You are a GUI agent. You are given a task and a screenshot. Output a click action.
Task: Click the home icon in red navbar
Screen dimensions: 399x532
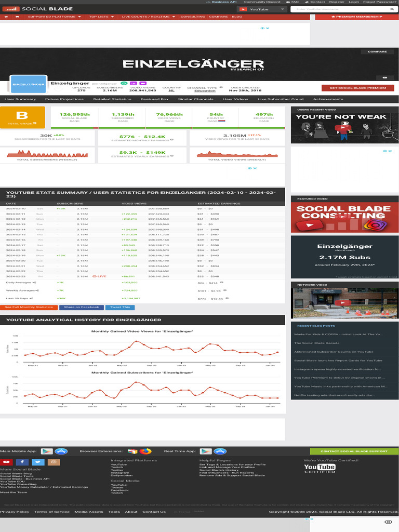pyautogui.click(x=6, y=17)
